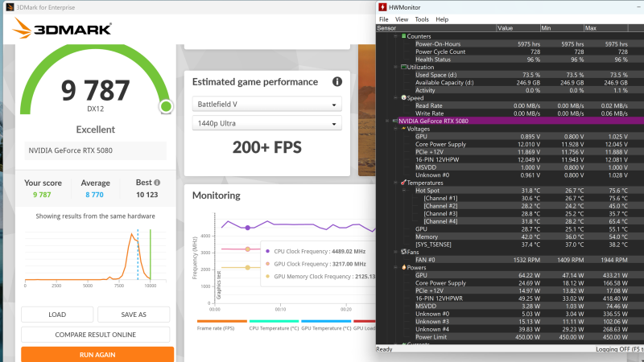Select the MSVDD voltage row
This screenshot has height=362, width=644.
click(510, 167)
